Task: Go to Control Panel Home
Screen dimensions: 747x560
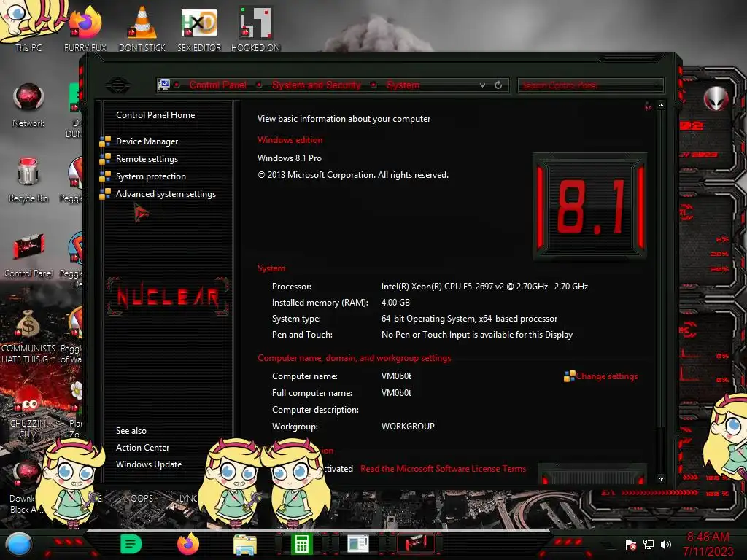Action: coord(155,114)
